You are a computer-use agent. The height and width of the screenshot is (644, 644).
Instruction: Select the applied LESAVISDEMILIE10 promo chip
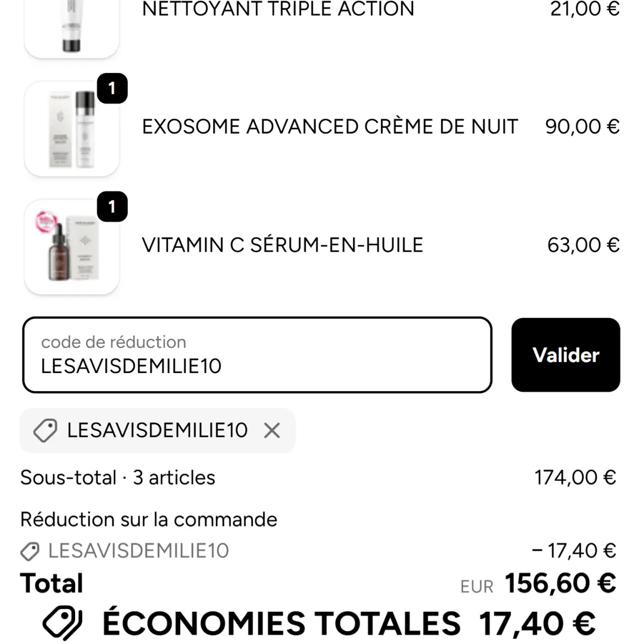pos(157,430)
